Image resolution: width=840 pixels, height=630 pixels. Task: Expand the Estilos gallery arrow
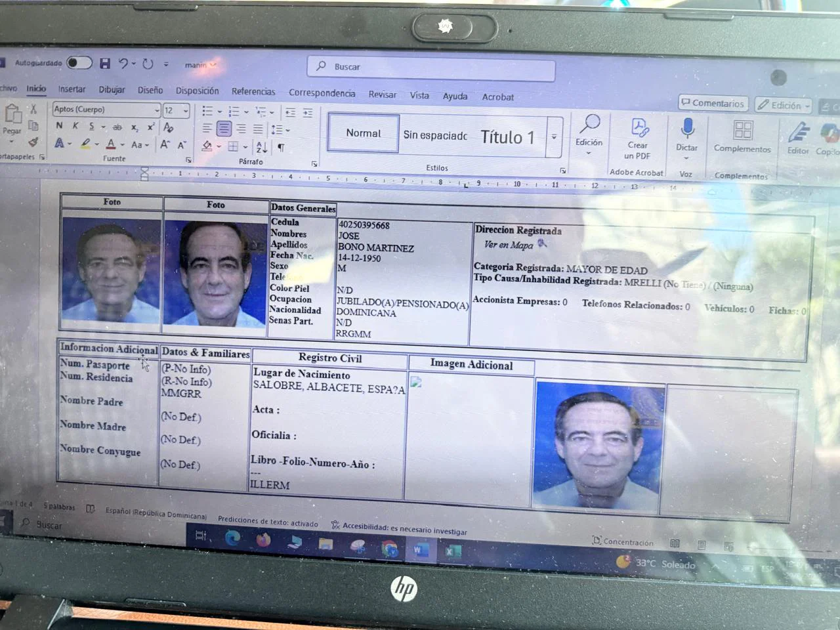click(x=555, y=137)
